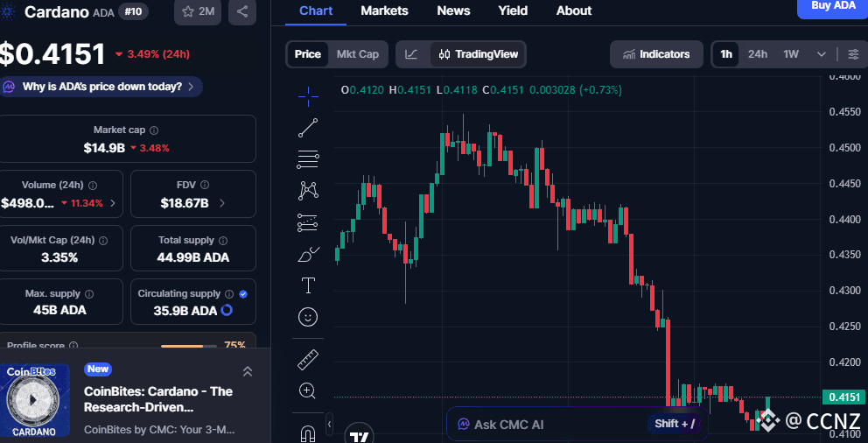This screenshot has height=443, width=868.
Task: Show Market cap info tooltip
Action: [x=155, y=130]
